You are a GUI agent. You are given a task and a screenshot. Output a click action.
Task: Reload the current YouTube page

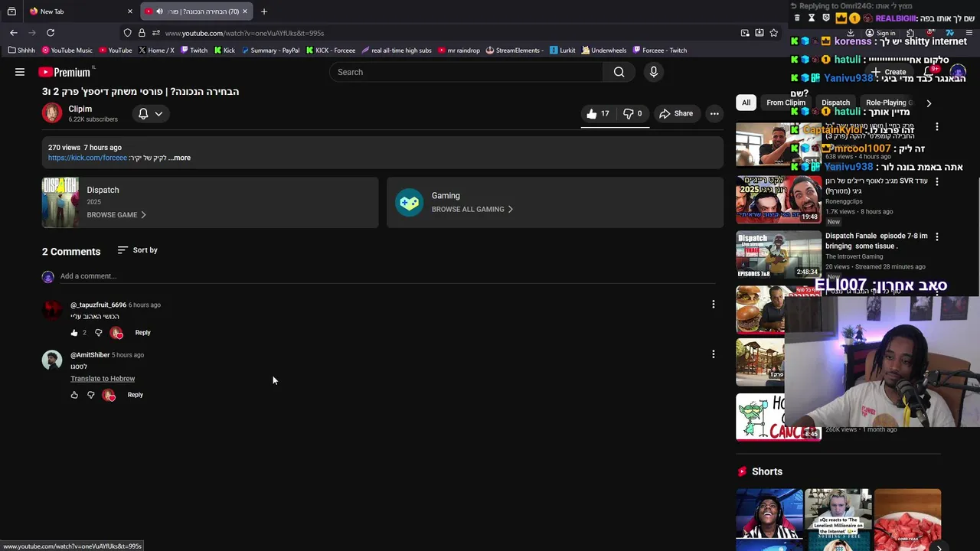[51, 33]
